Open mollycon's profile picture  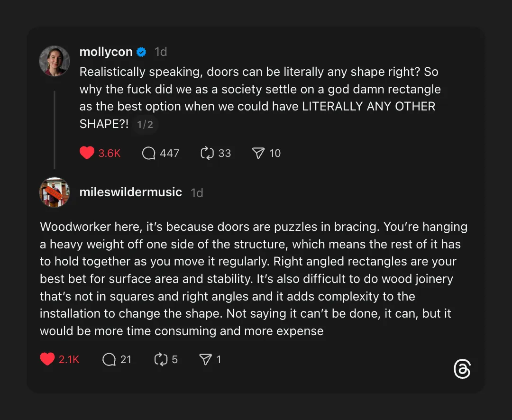tap(55, 61)
